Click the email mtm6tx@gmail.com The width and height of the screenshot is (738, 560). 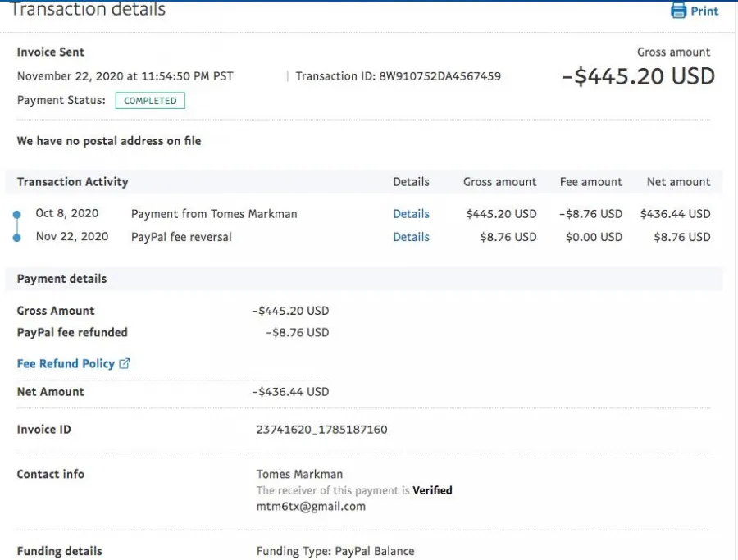(311, 507)
